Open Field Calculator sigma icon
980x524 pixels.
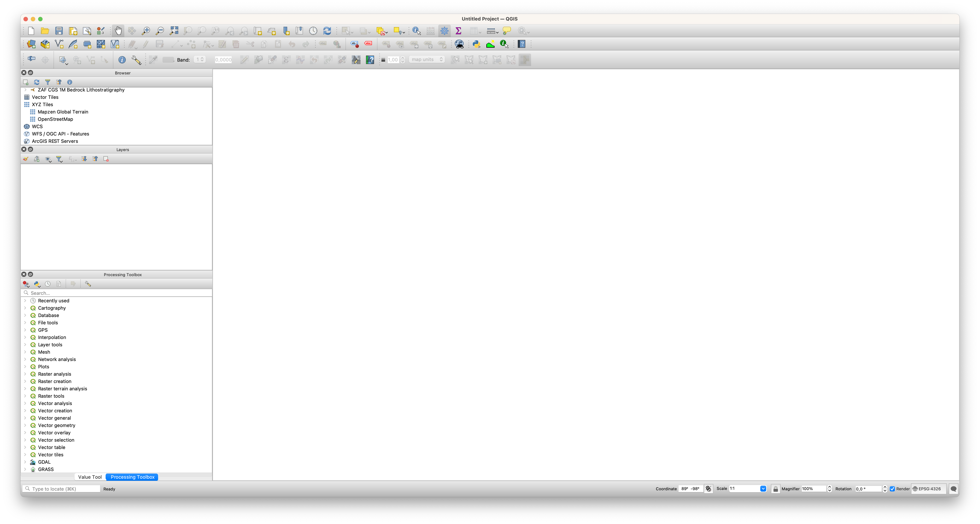point(458,31)
